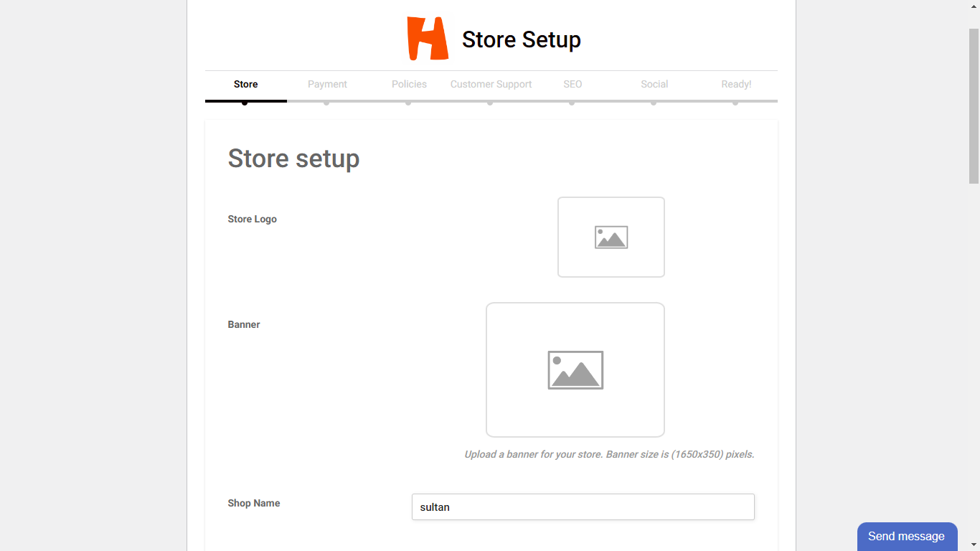
Task: Upload an image in Store Logo placeholder
Action: [x=611, y=237]
